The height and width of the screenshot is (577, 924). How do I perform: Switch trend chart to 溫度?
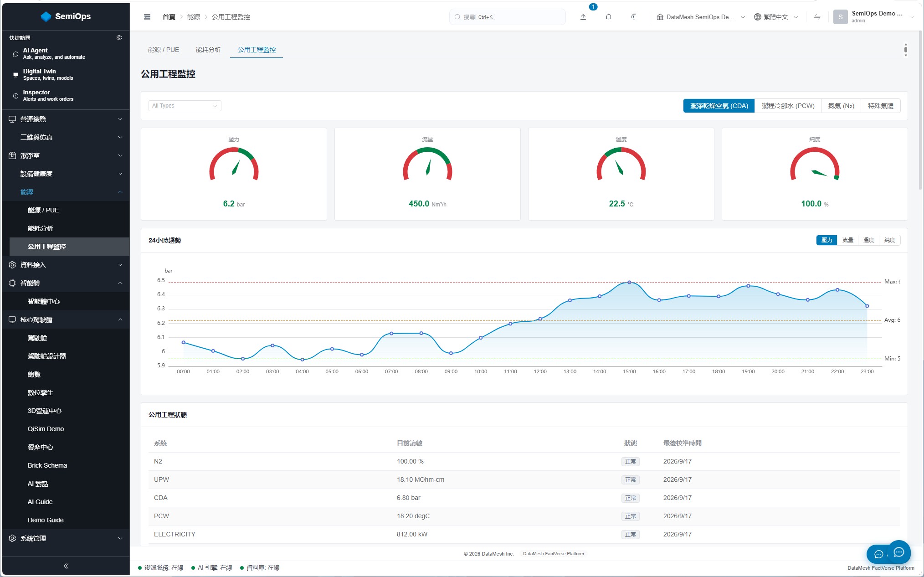pyautogui.click(x=868, y=240)
